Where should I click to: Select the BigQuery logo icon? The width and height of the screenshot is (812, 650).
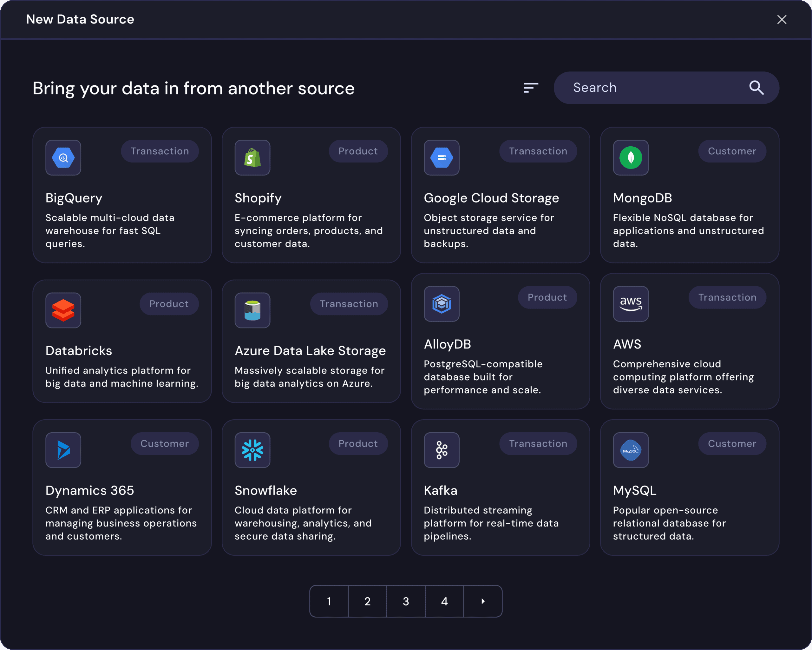coord(63,157)
